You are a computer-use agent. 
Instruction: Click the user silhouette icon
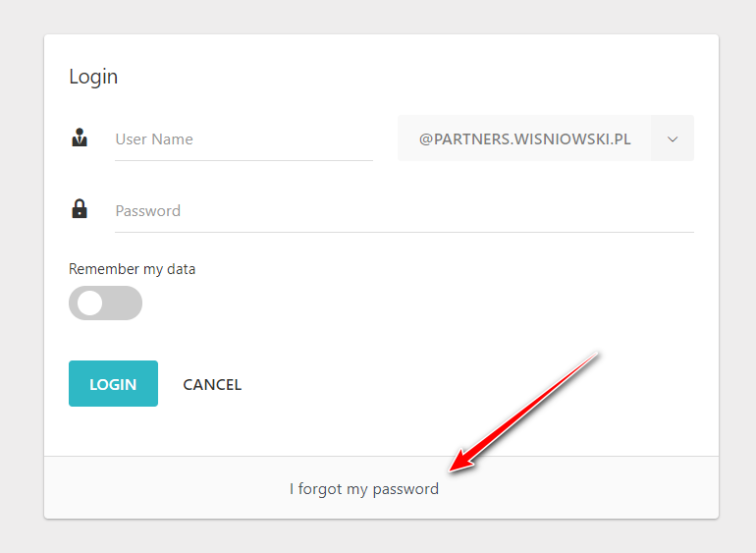point(80,138)
